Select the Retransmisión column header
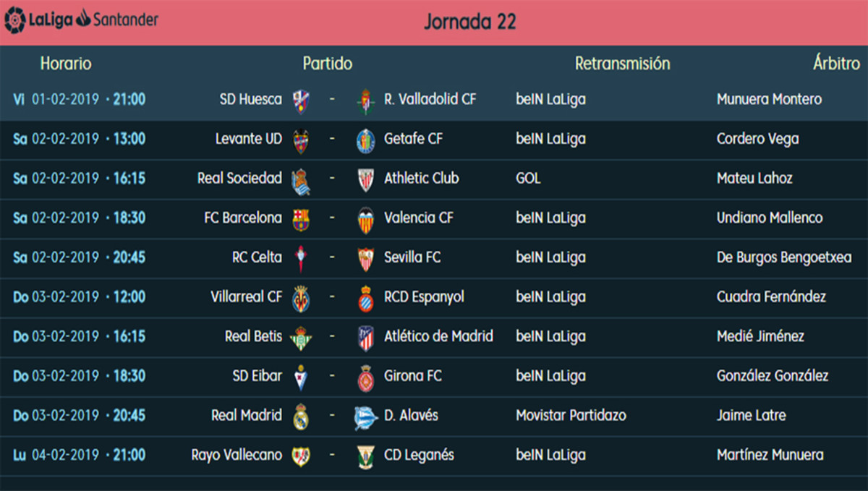The height and width of the screenshot is (491, 868). [622, 64]
